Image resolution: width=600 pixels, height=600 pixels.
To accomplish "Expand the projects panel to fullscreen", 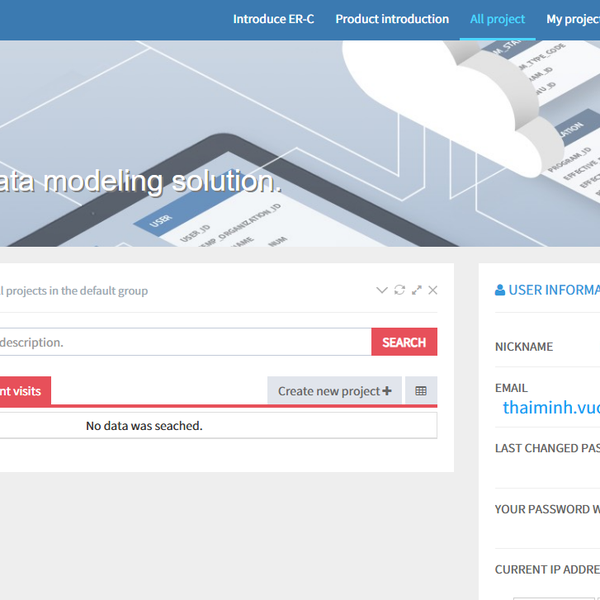I will point(416,290).
